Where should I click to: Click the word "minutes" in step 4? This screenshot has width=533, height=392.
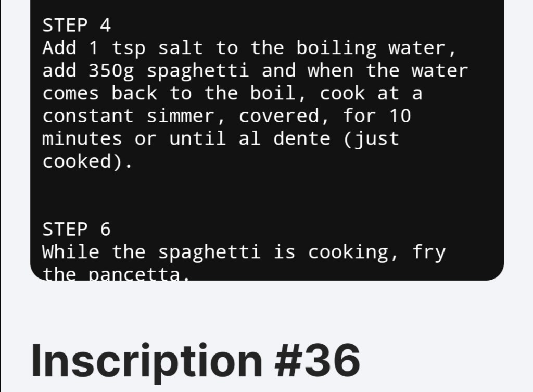82,139
